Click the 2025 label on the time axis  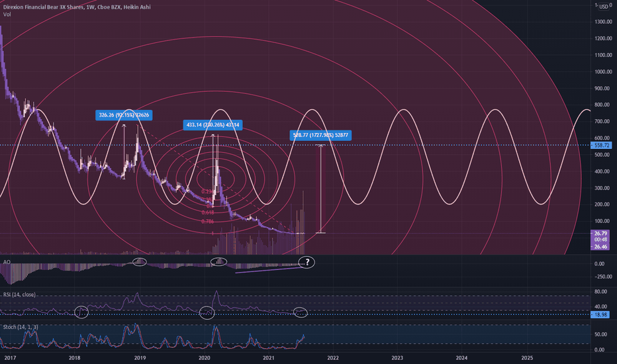(527, 357)
